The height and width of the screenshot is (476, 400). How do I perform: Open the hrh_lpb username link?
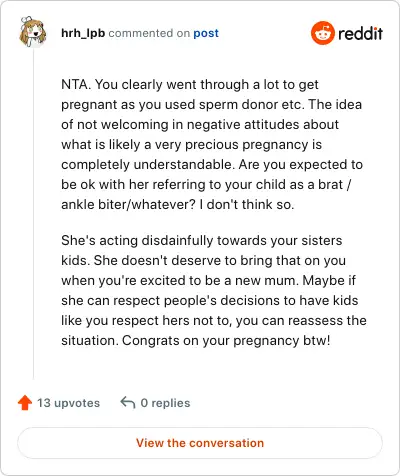83,33
